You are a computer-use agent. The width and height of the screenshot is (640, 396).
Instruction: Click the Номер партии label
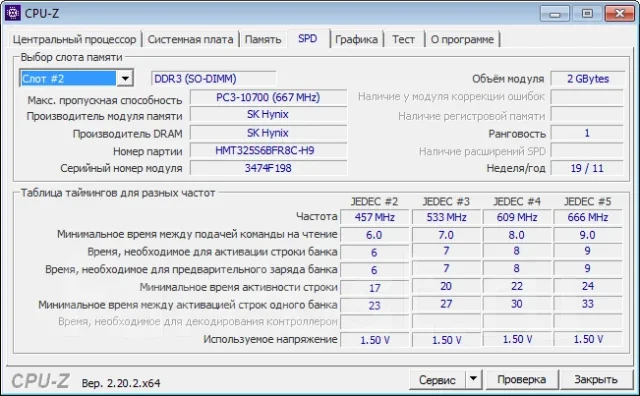point(147,151)
